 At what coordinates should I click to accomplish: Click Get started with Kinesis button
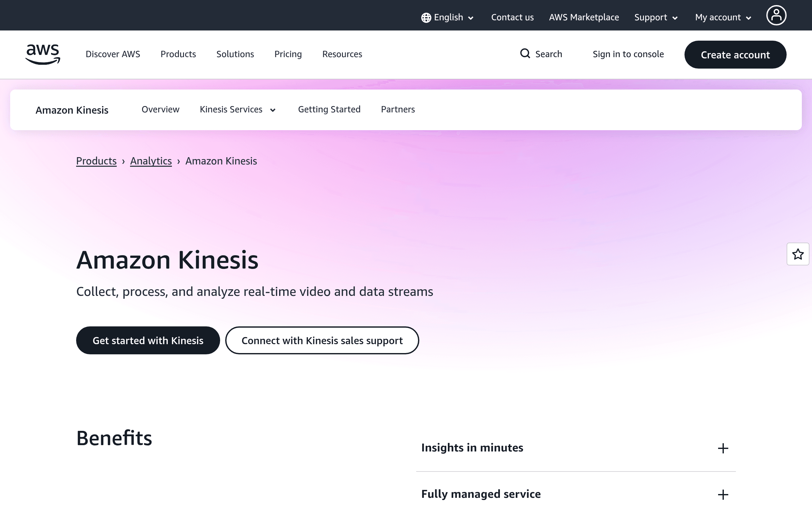click(x=148, y=340)
